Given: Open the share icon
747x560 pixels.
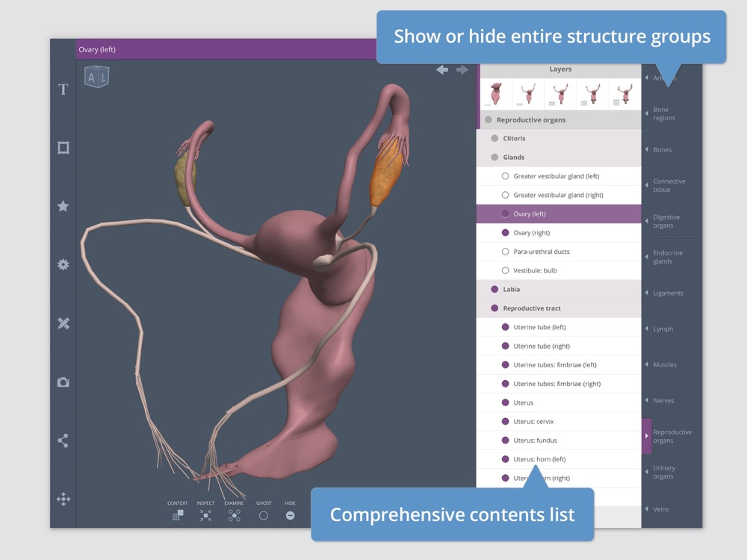Looking at the screenshot, I should pos(63,441).
